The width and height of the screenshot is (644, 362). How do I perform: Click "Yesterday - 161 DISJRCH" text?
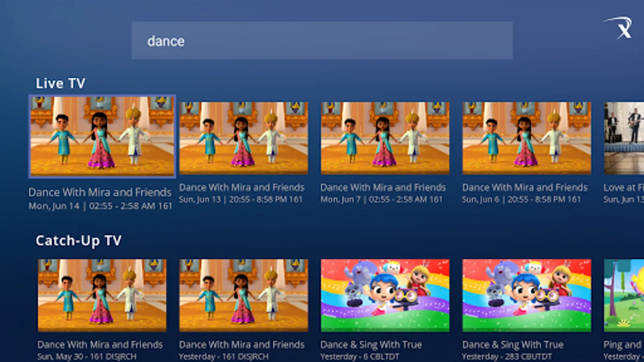pyautogui.click(x=223, y=357)
